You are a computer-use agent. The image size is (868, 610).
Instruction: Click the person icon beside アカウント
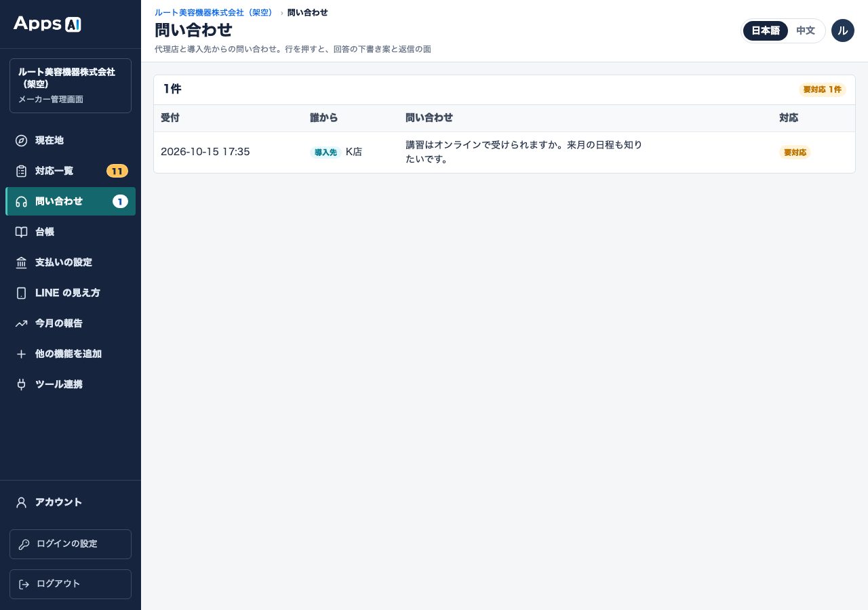[21, 502]
